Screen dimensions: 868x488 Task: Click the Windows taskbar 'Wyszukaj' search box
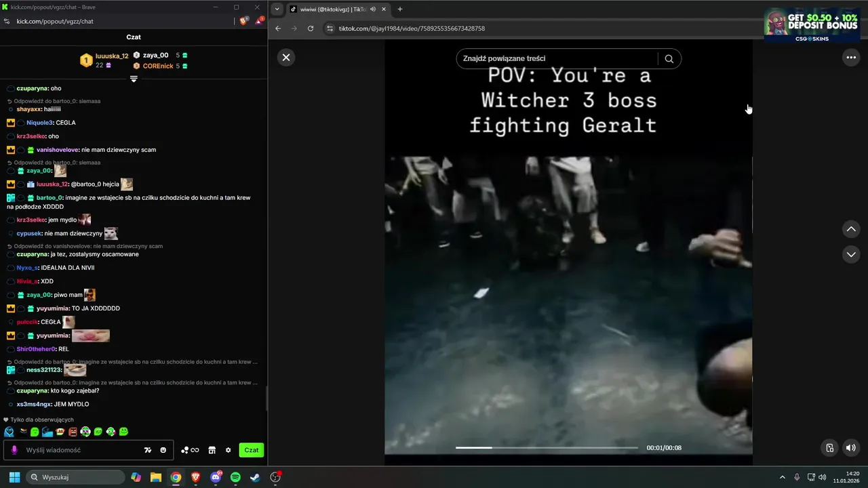coord(75,477)
